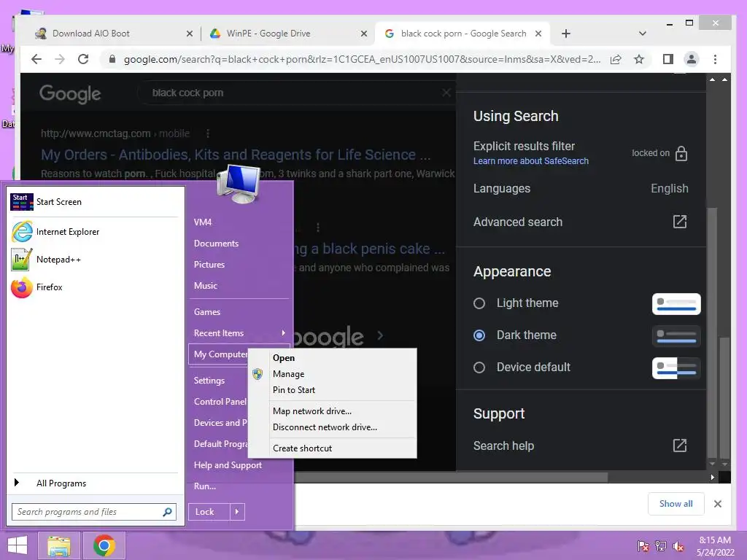This screenshot has height=560, width=747.
Task: Reload the current page
Action: 83,59
